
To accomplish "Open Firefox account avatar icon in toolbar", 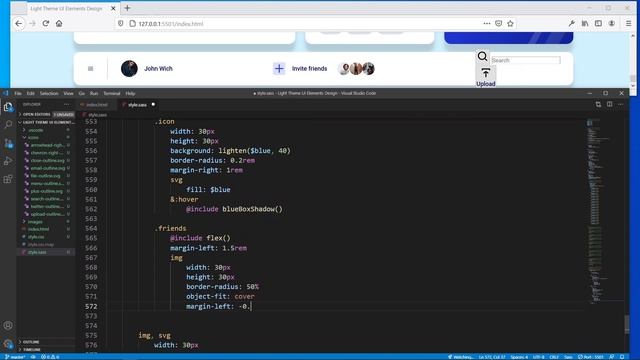I will click(611, 24).
